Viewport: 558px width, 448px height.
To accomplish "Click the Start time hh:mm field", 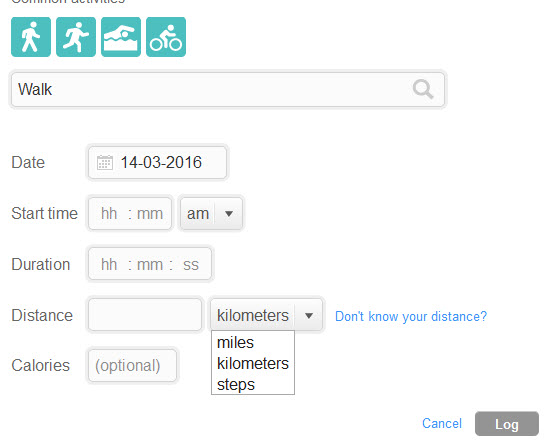I will (x=130, y=214).
